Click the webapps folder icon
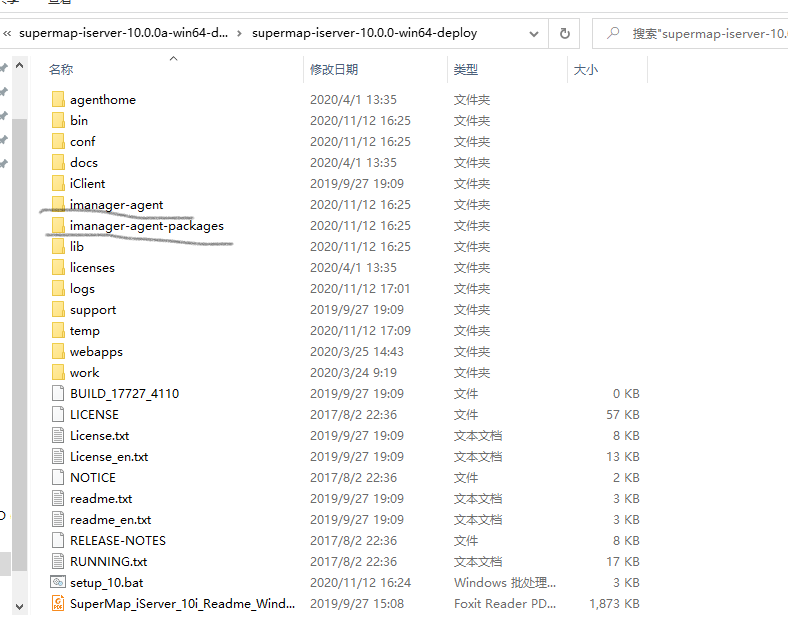Viewport: 788px width, 634px height. [x=58, y=352]
